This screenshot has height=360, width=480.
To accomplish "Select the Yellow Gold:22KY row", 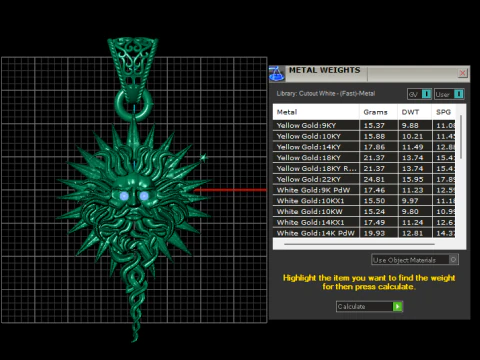I will (x=364, y=179).
